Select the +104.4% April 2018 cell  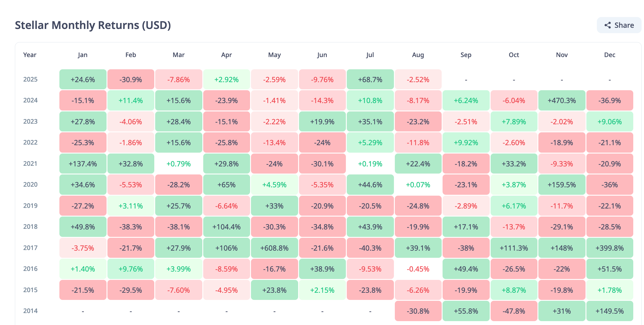tap(227, 227)
